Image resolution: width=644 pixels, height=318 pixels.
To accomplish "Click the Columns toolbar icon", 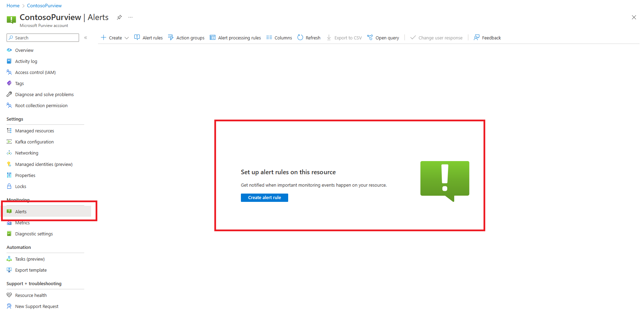I will pyautogui.click(x=269, y=37).
